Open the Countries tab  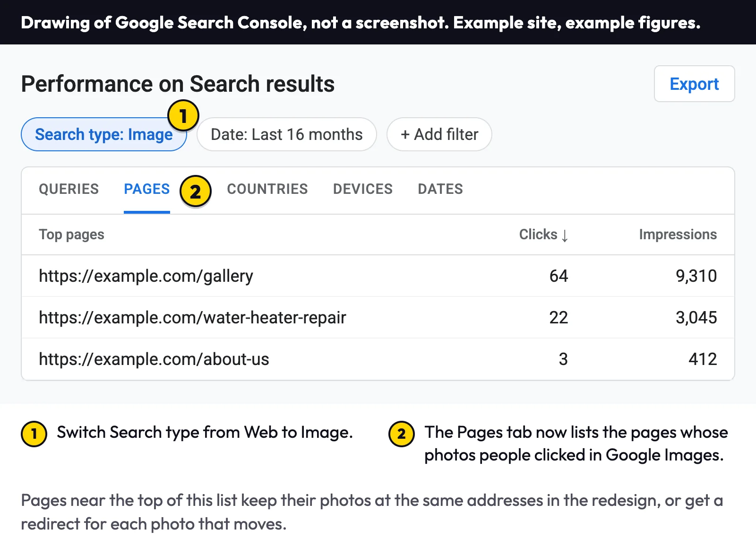pyautogui.click(x=267, y=189)
